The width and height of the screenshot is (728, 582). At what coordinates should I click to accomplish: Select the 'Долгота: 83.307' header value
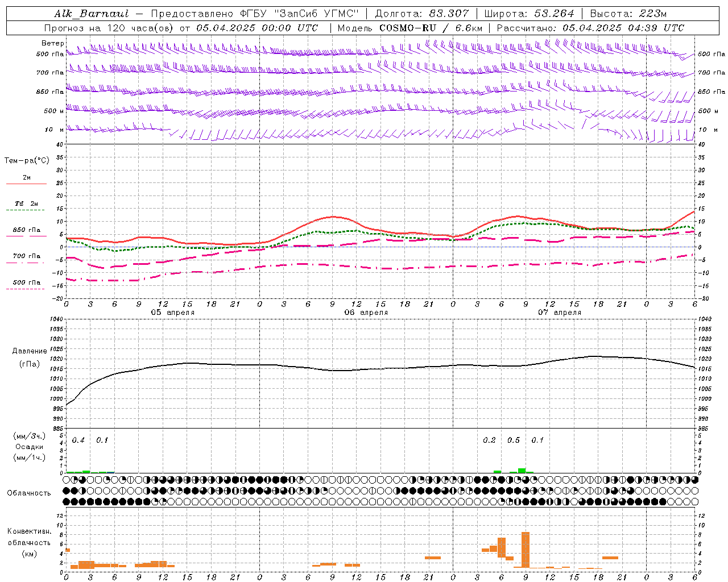click(422, 14)
